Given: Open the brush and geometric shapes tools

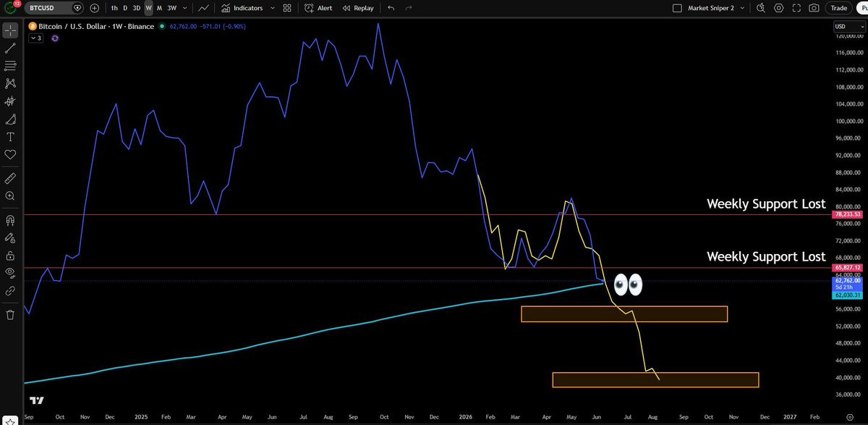Looking at the screenshot, I should (x=10, y=119).
